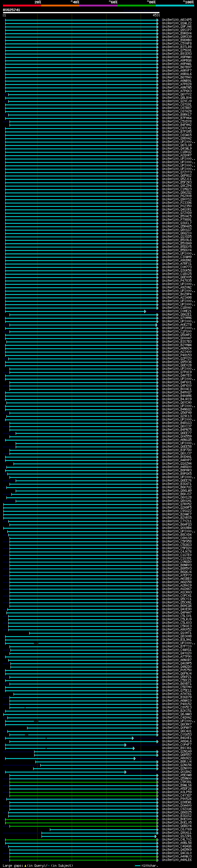The image size is (197, 868).
Task: Select the UniRef100_C5XDY8 label
Action: 177,121
